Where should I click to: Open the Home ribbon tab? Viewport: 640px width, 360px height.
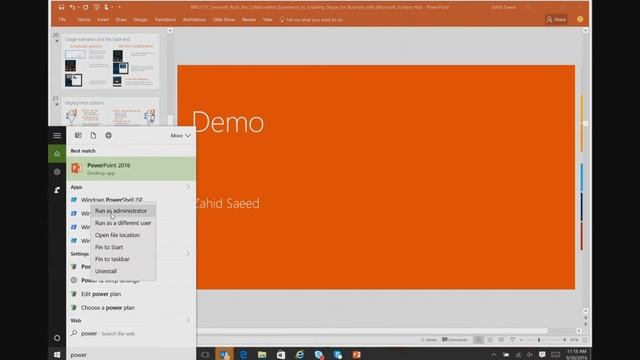click(84, 20)
